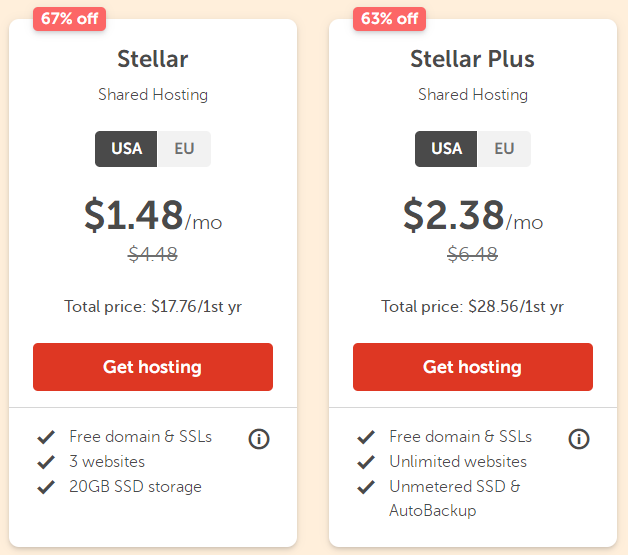Click checkmark beside Stellar Free domain & SSLs
This screenshot has width=628, height=555.
[x=45, y=437]
